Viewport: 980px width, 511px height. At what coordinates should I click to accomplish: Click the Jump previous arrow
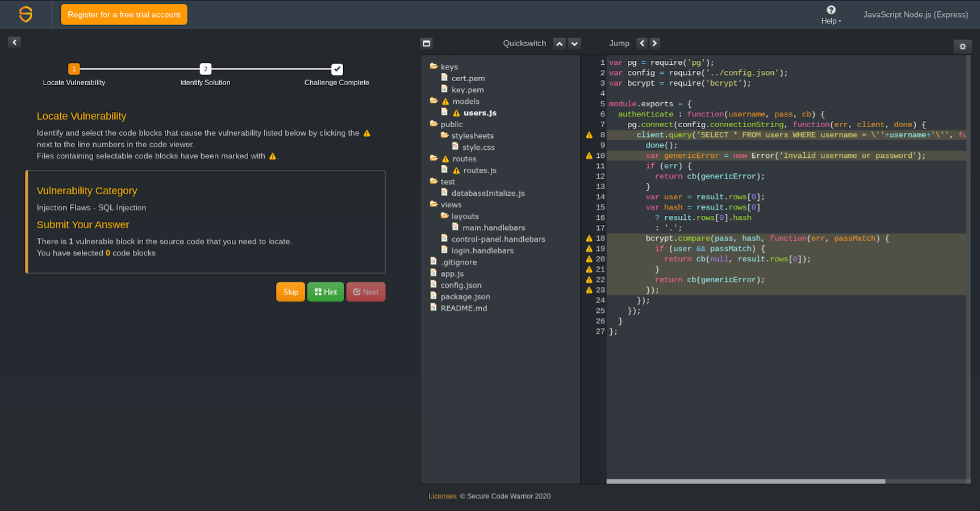point(642,43)
